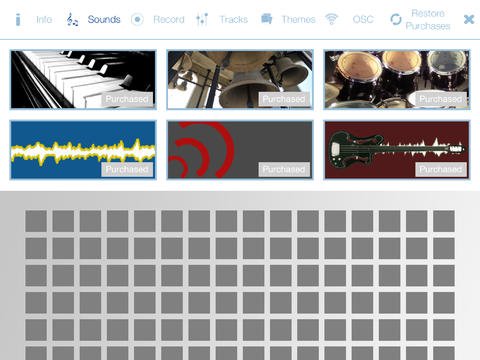Open the OSC wifi signal icon
The height and width of the screenshot is (360, 480).
[x=331, y=19]
